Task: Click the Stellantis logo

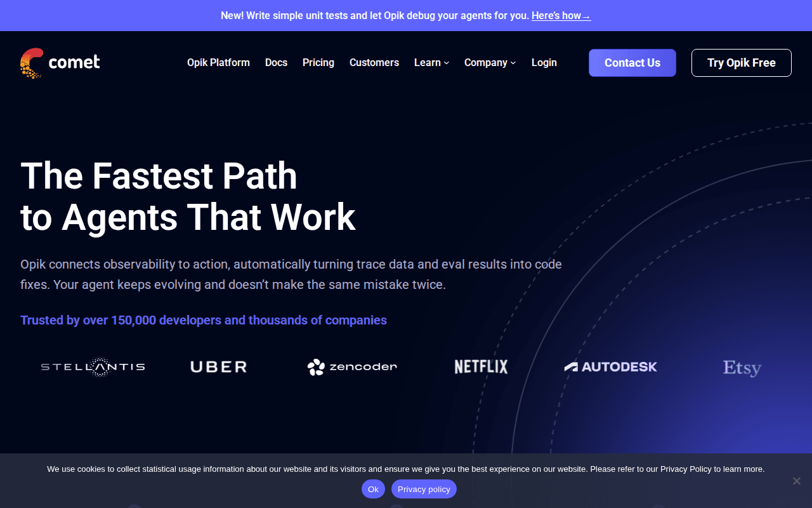Action: (x=93, y=367)
